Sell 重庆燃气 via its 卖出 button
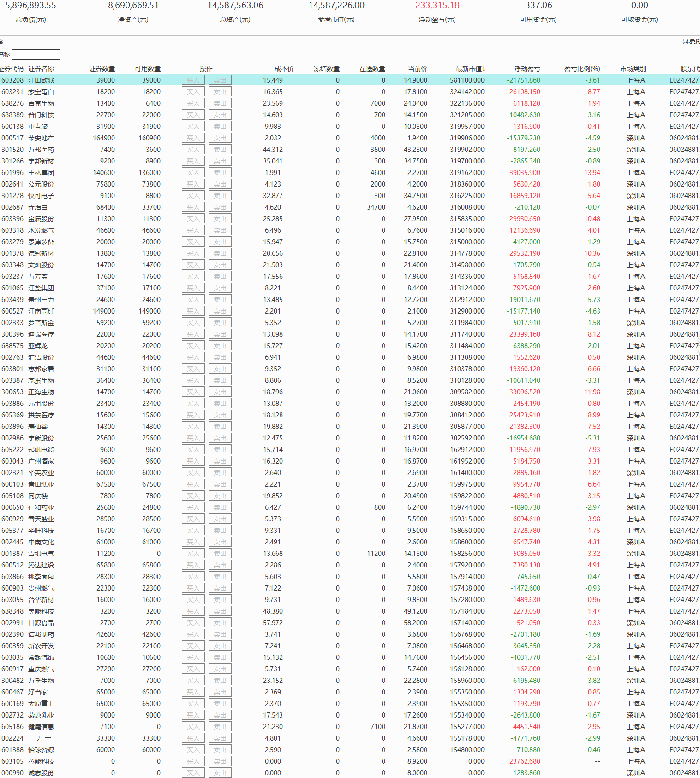Viewport: 700px width, 778px height. click(x=220, y=669)
